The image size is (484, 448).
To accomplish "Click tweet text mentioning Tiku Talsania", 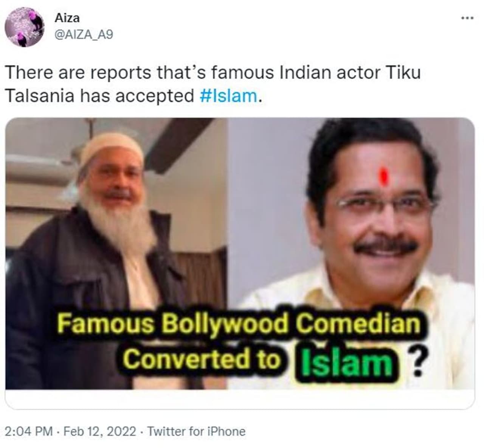I will (213, 84).
